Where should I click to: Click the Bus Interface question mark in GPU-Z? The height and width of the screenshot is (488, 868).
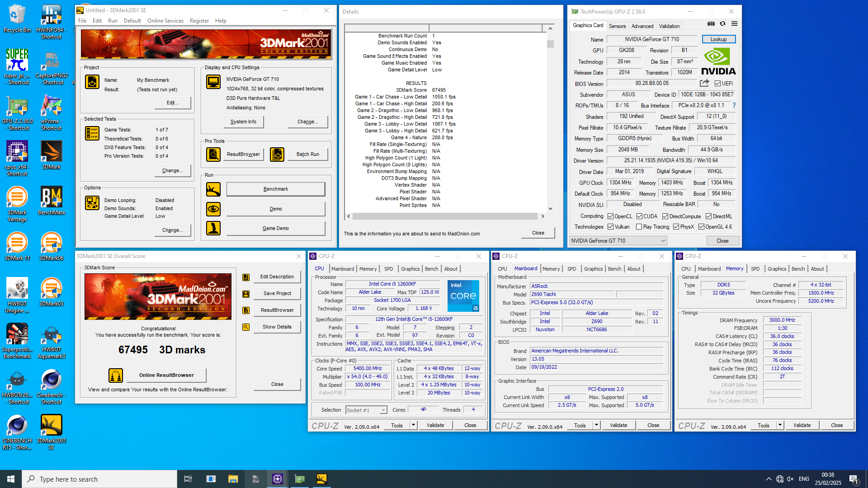(734, 105)
